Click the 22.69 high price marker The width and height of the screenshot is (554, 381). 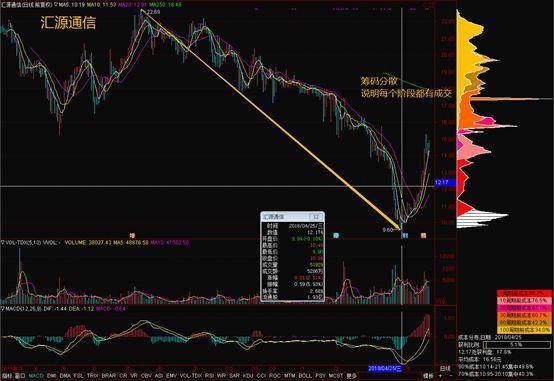tap(153, 12)
